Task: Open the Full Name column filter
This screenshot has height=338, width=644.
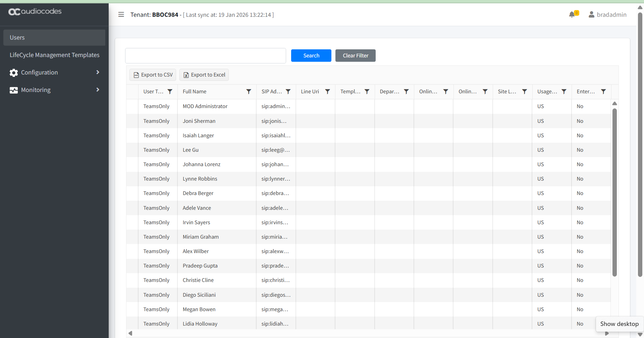Action: [249, 92]
